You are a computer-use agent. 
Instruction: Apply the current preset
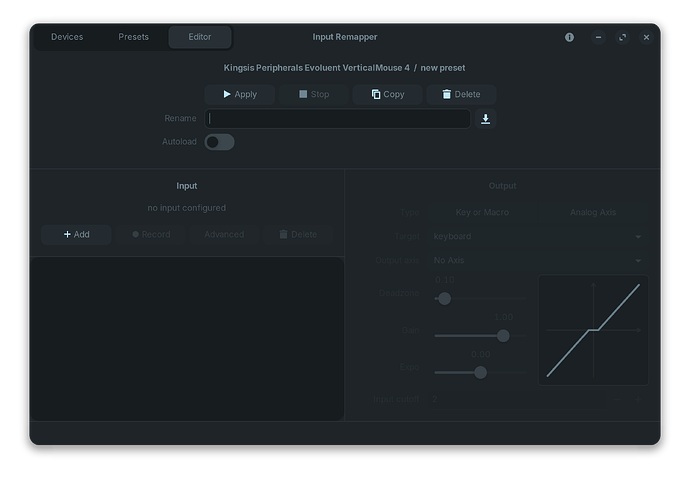(x=240, y=94)
